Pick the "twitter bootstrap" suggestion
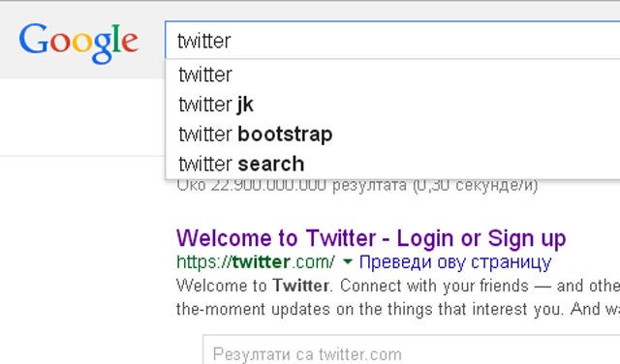Viewport: 620px width, 364px height. click(392, 135)
